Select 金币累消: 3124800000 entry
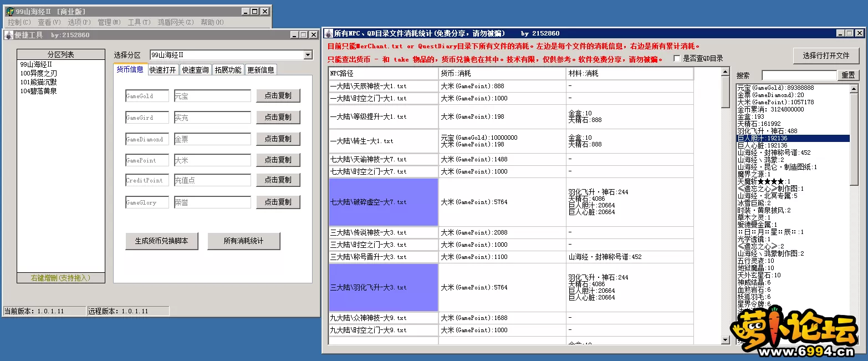 tap(793, 109)
